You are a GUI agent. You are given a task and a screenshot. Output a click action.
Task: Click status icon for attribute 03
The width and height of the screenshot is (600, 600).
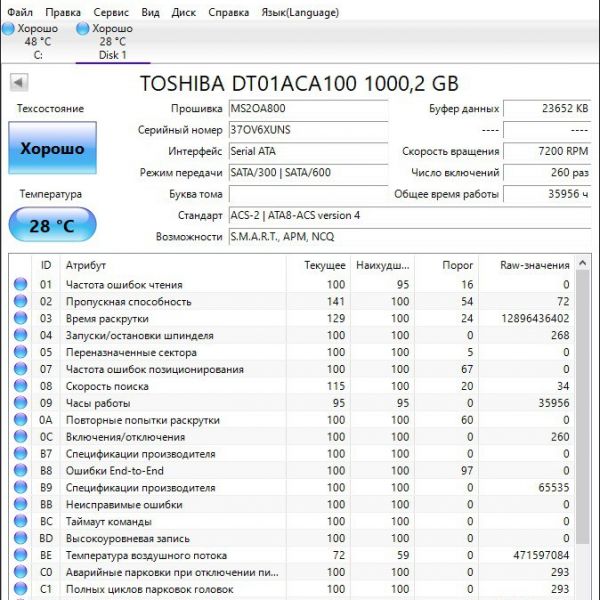20,318
